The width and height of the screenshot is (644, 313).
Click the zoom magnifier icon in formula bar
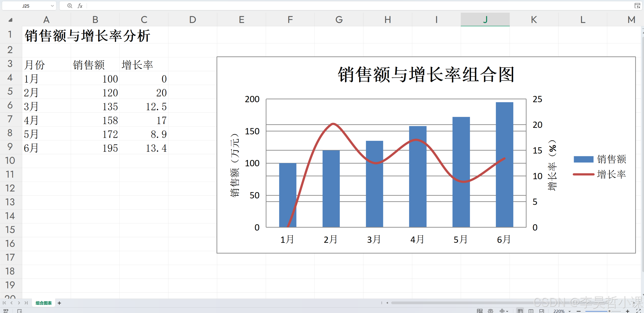pos(70,6)
